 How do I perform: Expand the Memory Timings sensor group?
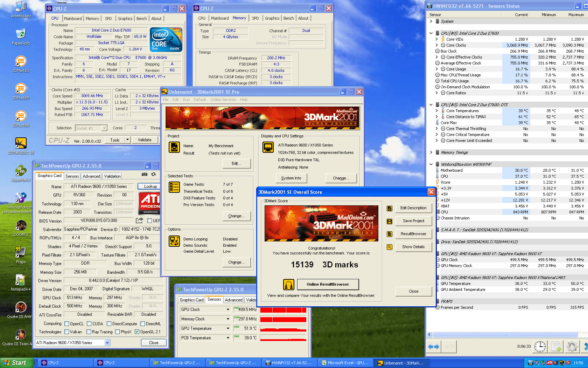click(x=431, y=152)
